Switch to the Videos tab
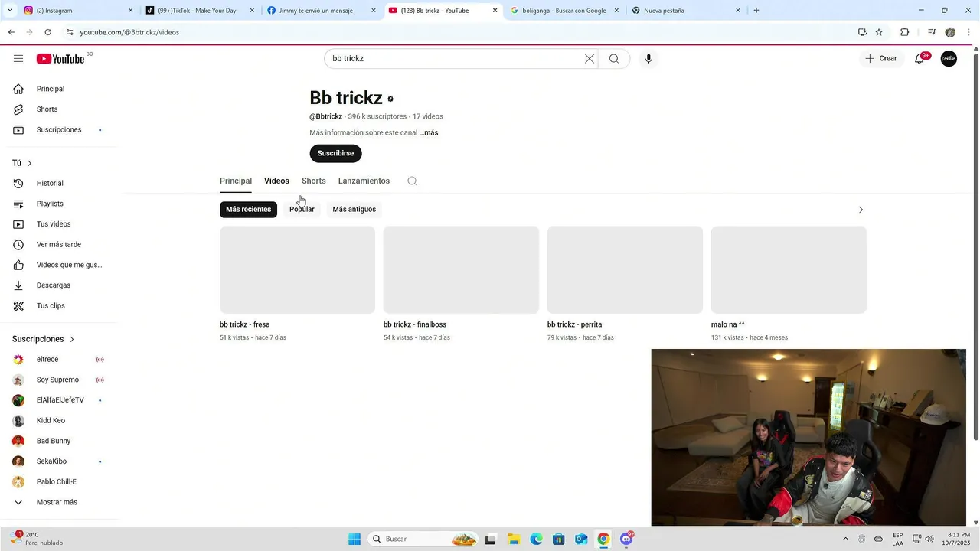Screen dimensions: 980x551 (276, 181)
